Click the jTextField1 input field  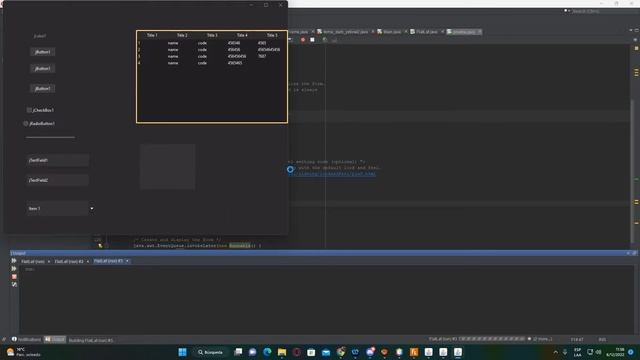click(x=58, y=160)
